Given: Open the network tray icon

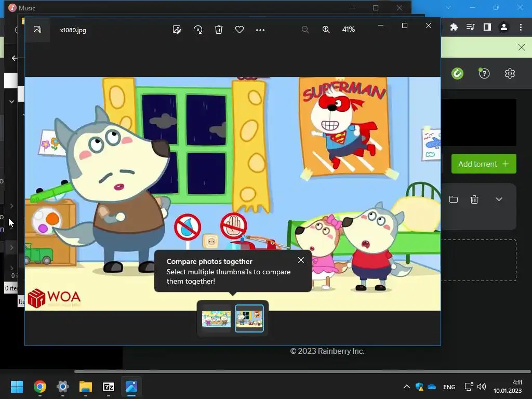Looking at the screenshot, I should (469, 387).
